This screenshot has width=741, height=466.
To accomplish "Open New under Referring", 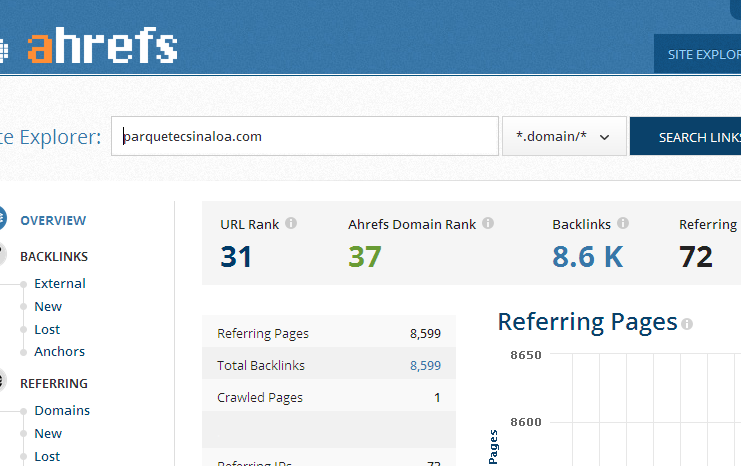I will tap(48, 434).
